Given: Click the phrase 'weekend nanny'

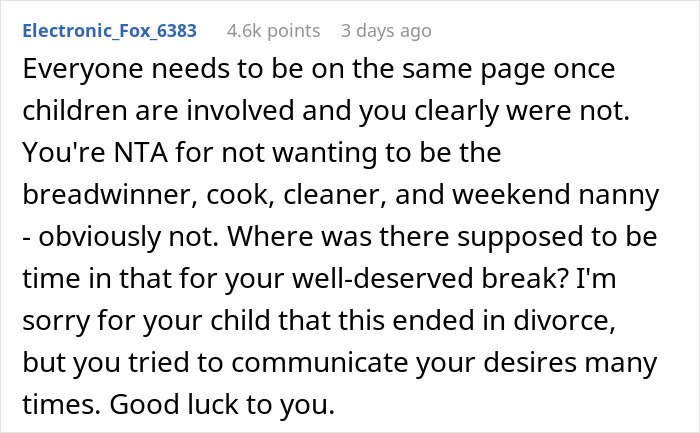Looking at the screenshot, I should 576,197.
